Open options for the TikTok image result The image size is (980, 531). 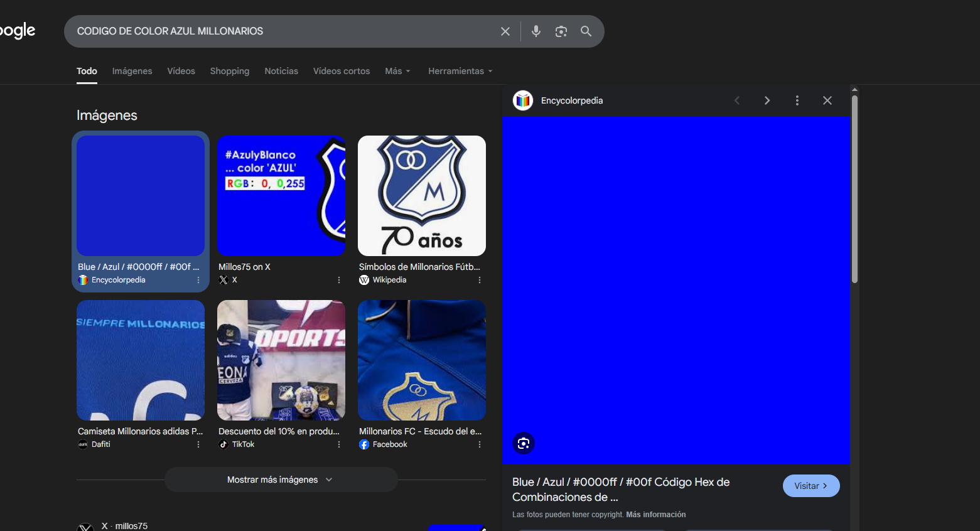point(339,444)
